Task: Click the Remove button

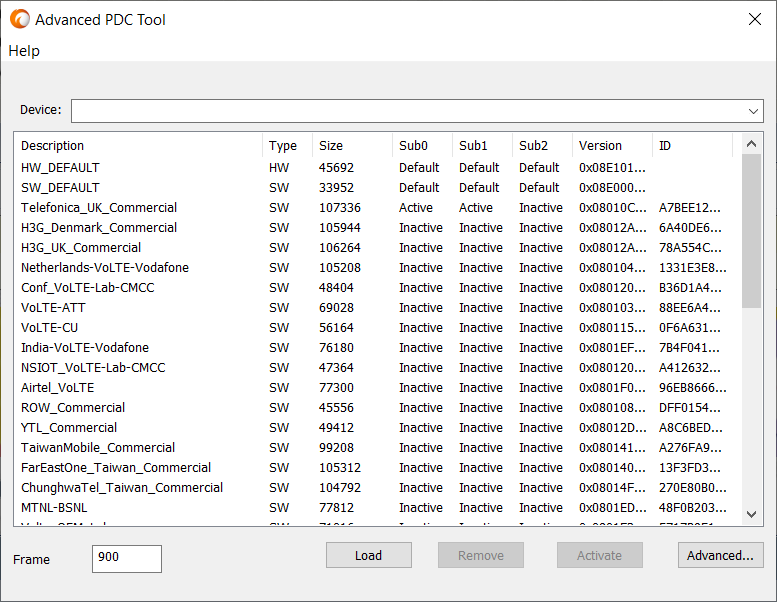Action: (x=481, y=555)
